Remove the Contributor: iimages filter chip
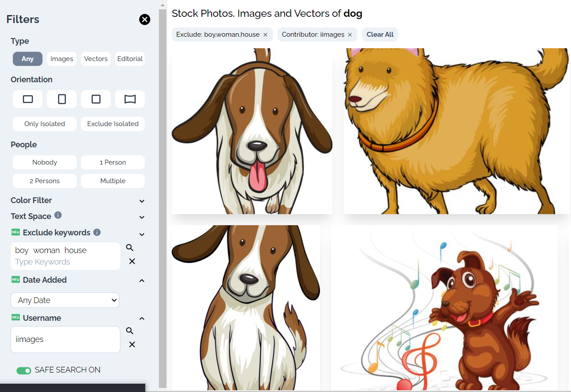This screenshot has width=571, height=392. [x=350, y=35]
